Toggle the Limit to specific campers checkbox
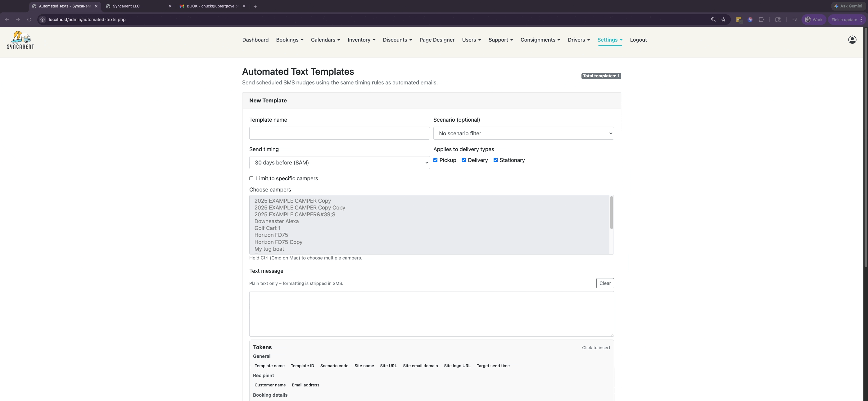 [x=251, y=178]
